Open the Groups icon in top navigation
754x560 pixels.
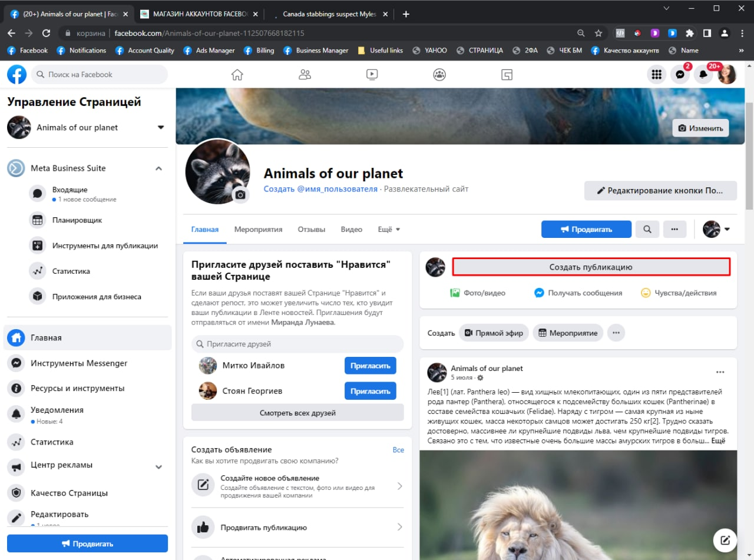[439, 74]
